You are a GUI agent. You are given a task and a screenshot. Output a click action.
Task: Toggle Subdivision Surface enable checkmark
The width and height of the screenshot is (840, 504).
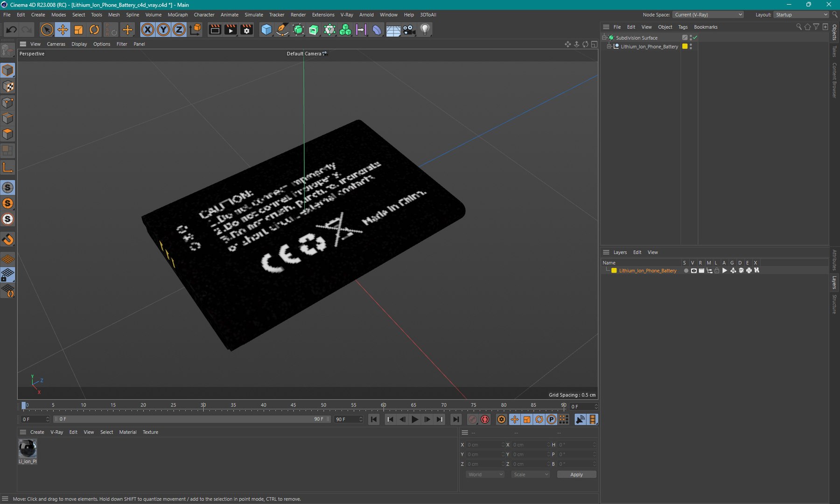pyautogui.click(x=695, y=37)
